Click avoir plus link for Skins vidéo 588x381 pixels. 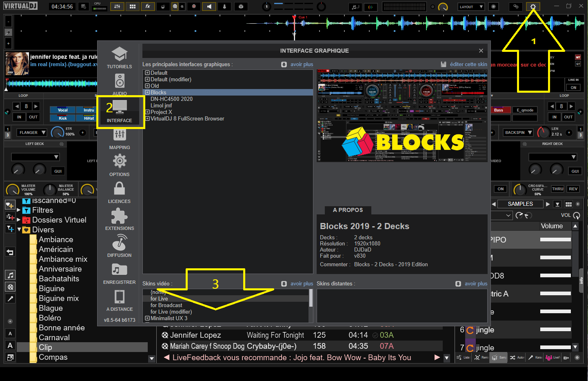pos(302,284)
